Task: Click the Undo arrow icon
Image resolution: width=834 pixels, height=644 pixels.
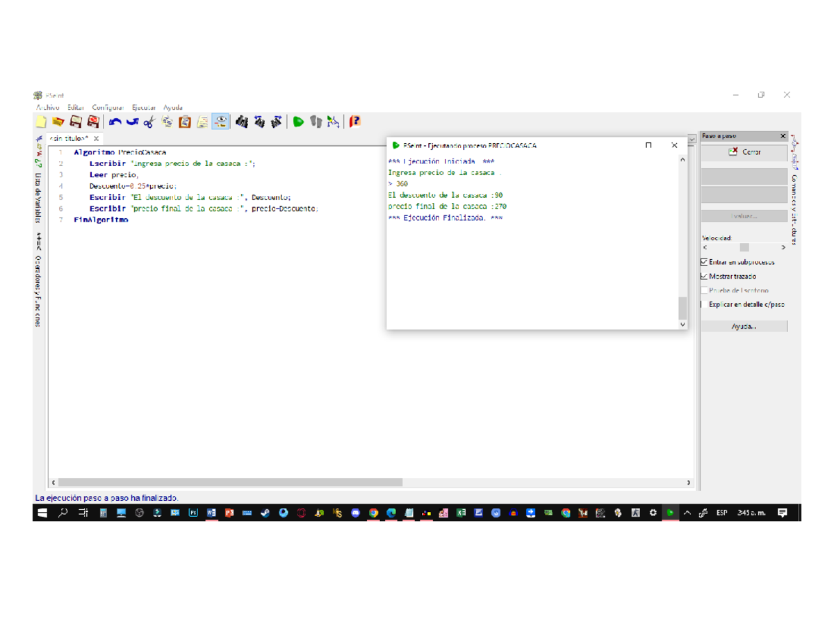Action: [x=115, y=122]
